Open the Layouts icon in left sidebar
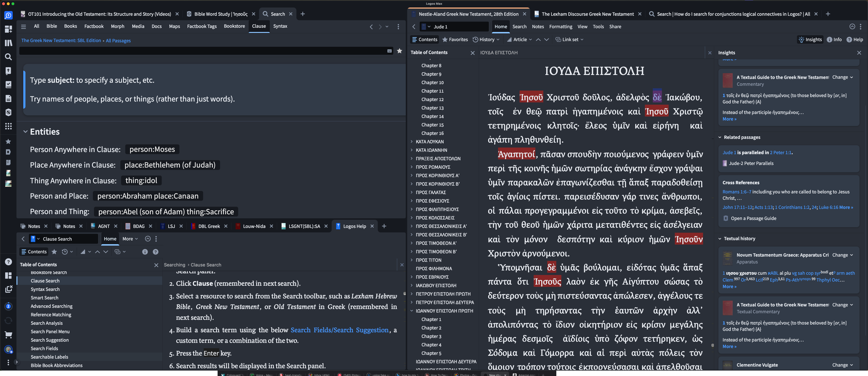The image size is (868, 376). 8,275
